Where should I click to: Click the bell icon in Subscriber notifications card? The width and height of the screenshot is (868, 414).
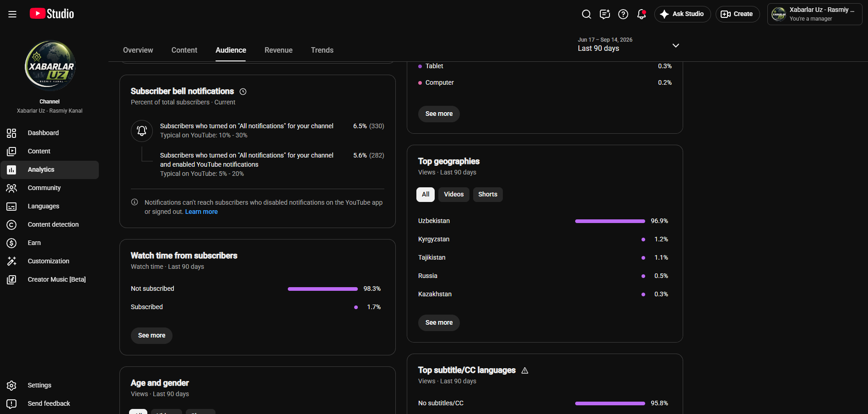142,131
